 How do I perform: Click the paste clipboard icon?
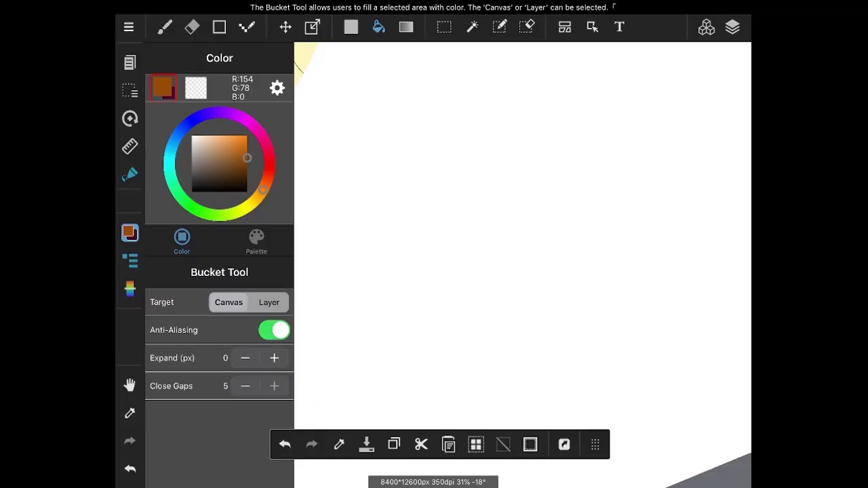click(448, 445)
